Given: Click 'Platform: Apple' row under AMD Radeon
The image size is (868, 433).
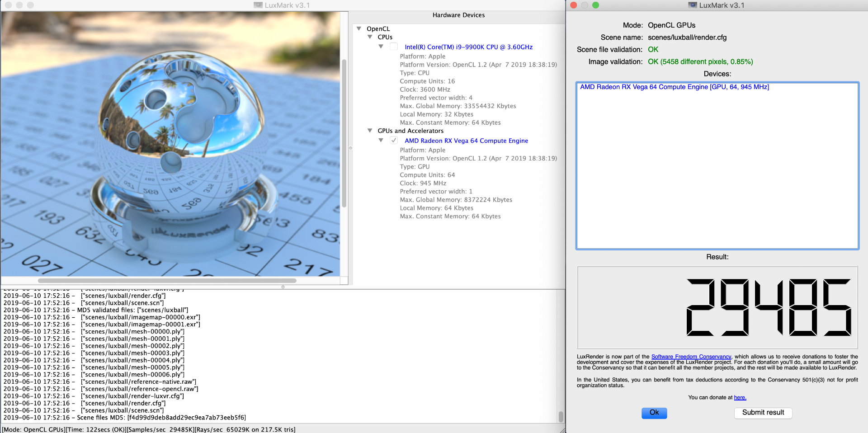Looking at the screenshot, I should 422,150.
